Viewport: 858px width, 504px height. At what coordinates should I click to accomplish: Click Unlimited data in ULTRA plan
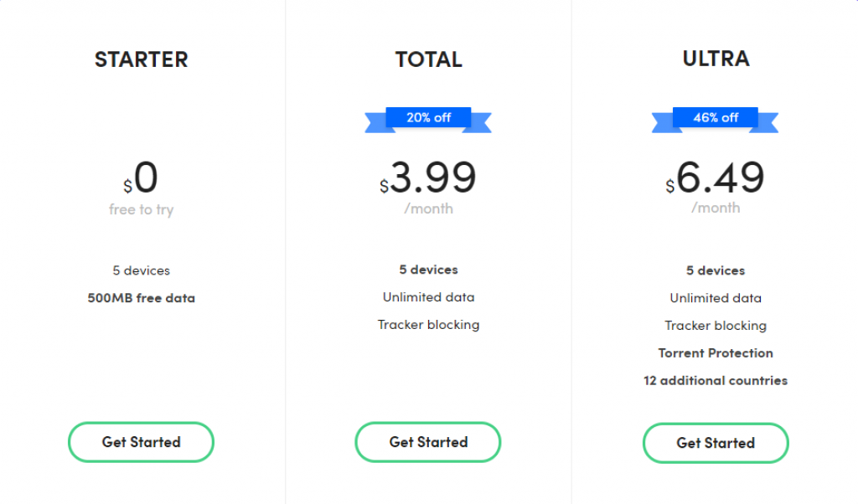pyautogui.click(x=716, y=298)
